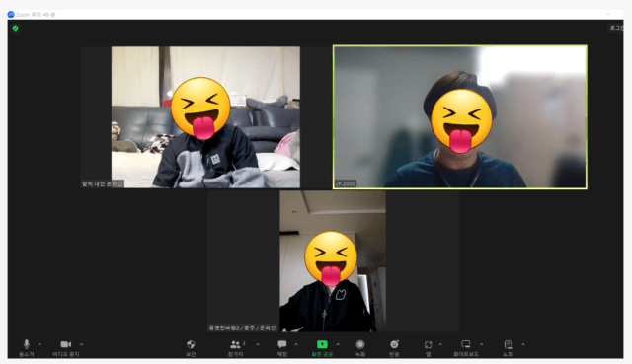Expand arrow next to Notes
Viewport: 632px width, 364px height.
point(523,344)
